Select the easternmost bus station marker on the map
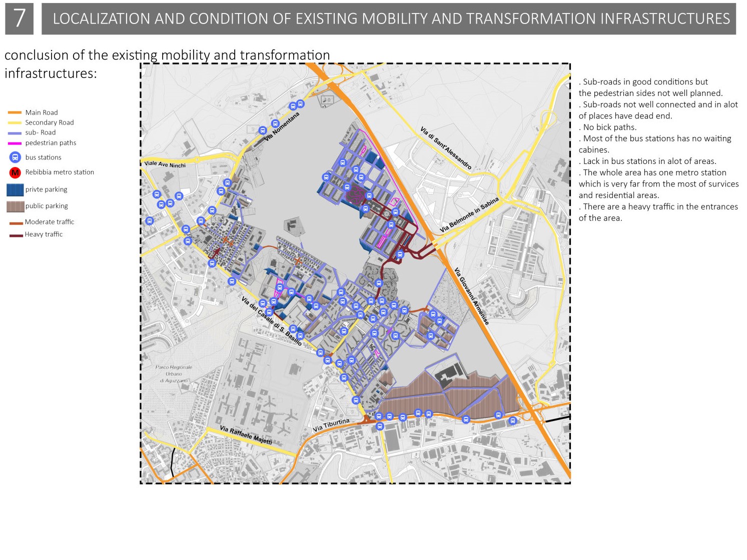This screenshot has height=560, width=747. tap(512, 421)
